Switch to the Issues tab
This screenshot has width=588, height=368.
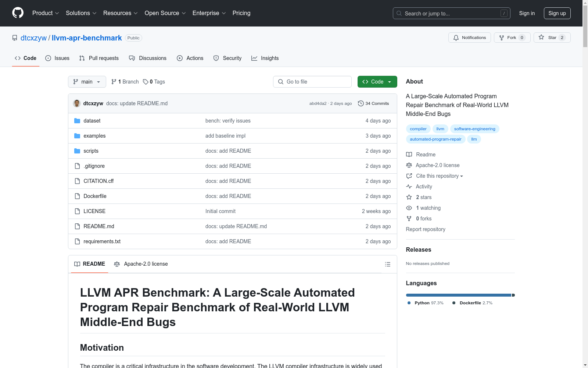click(x=57, y=58)
